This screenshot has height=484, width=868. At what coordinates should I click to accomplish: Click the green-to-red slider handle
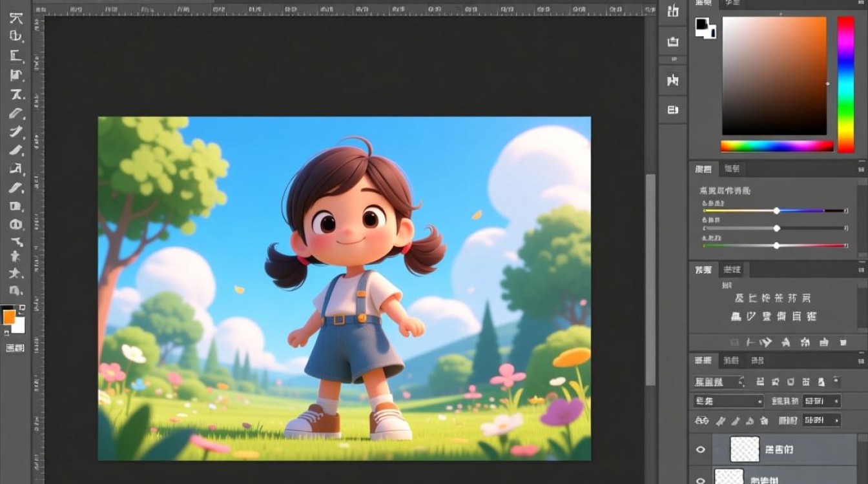[777, 245]
